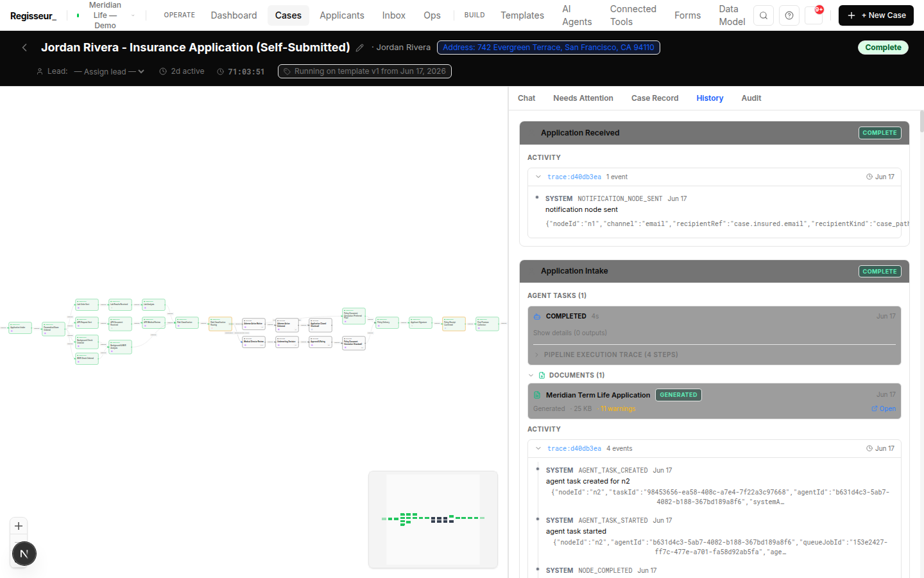Go to Connected Tools

coord(633,15)
